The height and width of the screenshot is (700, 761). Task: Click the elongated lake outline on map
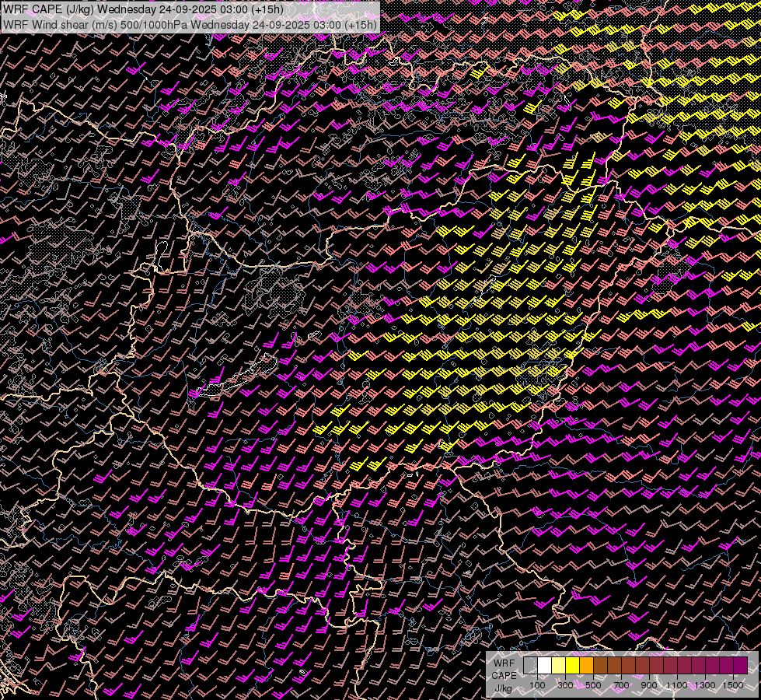[237, 376]
